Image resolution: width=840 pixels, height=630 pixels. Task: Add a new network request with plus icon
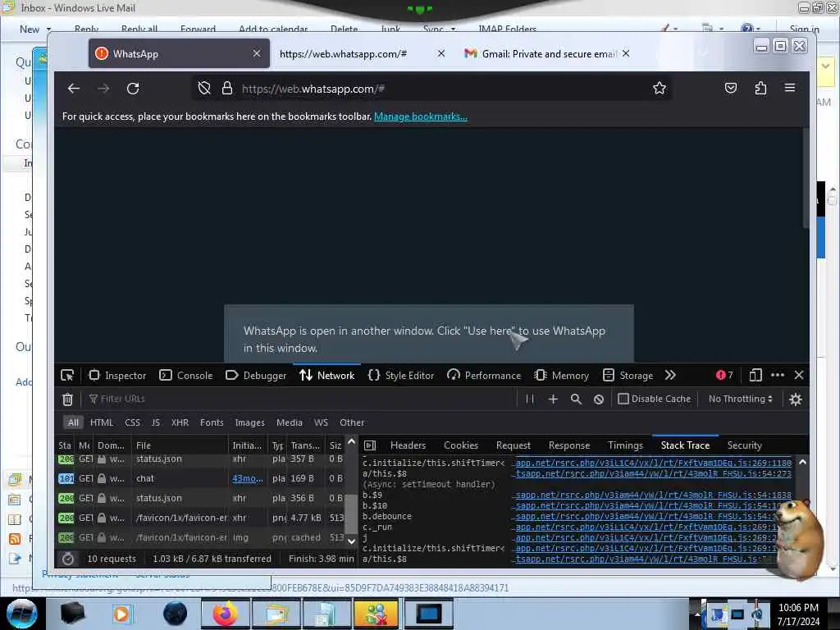click(553, 399)
